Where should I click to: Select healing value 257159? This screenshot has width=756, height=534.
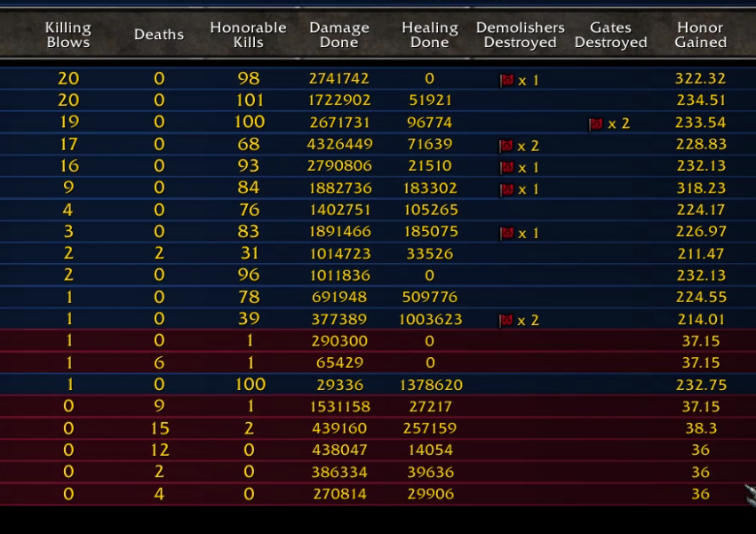coord(430,428)
